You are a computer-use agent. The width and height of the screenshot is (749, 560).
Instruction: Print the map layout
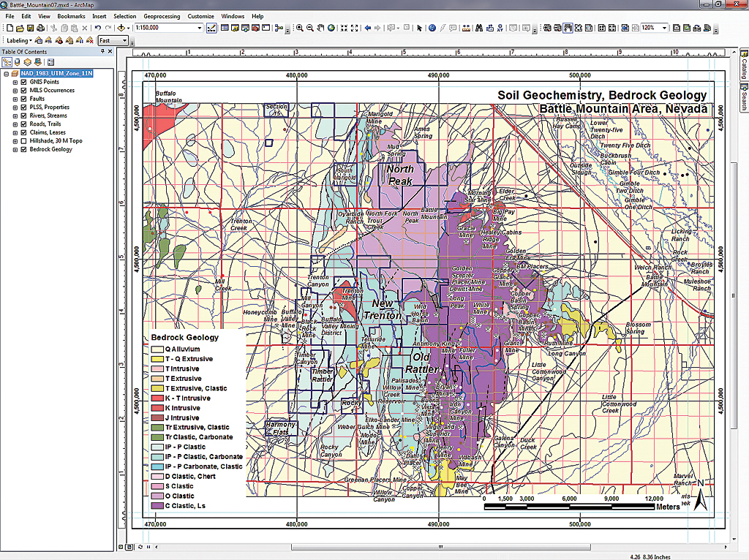tap(41, 29)
